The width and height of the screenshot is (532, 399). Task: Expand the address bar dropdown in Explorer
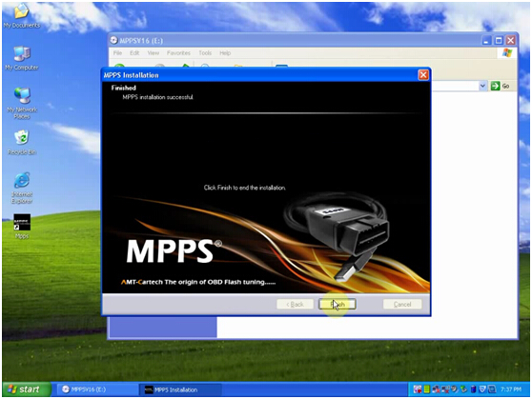click(x=482, y=86)
